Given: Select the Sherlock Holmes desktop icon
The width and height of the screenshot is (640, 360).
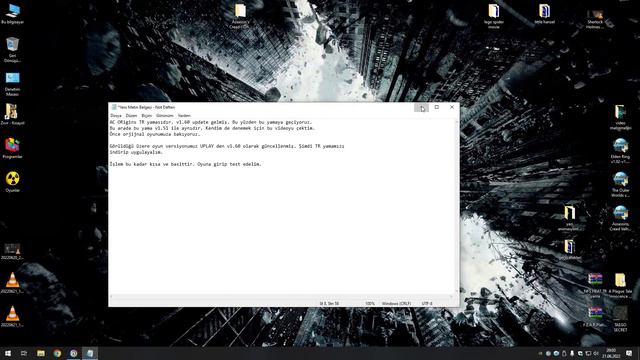Looking at the screenshot, I should pos(595,19).
